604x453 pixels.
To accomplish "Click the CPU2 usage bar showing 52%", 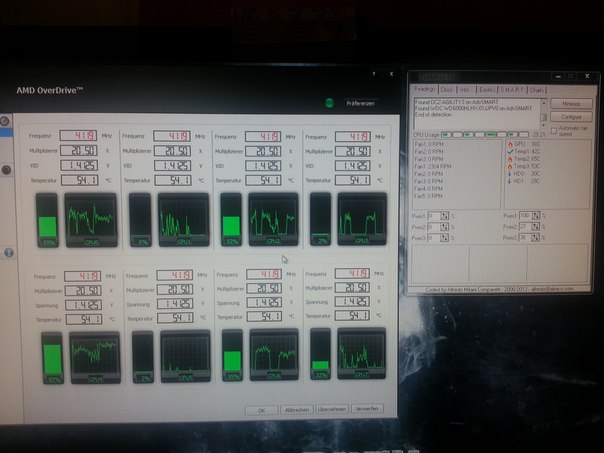I will click(231, 220).
